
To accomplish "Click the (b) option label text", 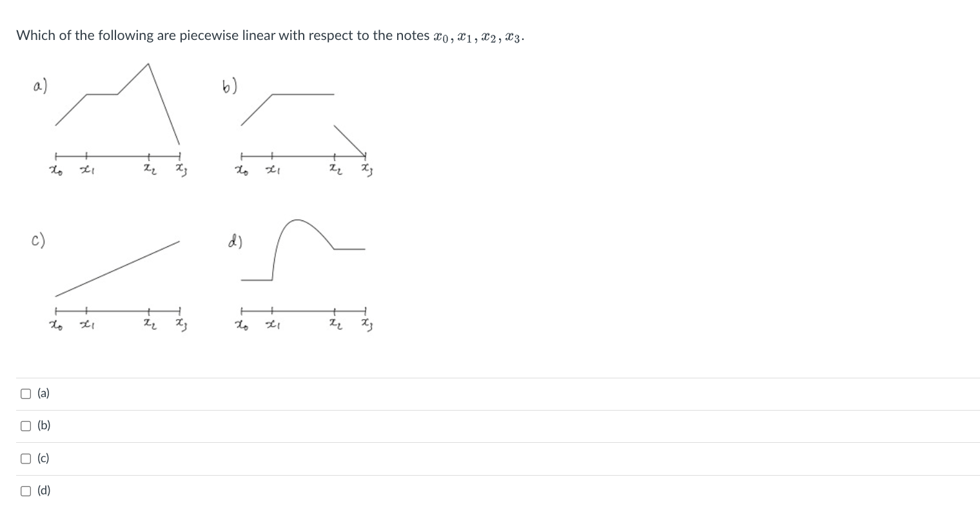I will click(x=44, y=425).
